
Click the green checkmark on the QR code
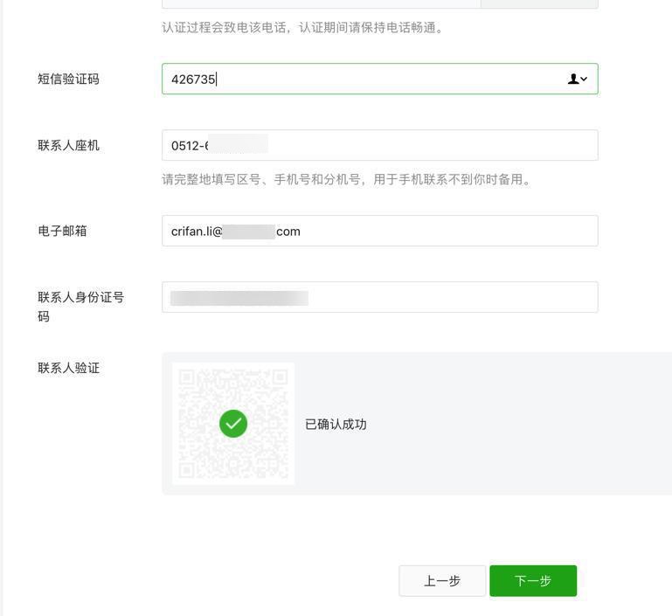[x=233, y=424]
